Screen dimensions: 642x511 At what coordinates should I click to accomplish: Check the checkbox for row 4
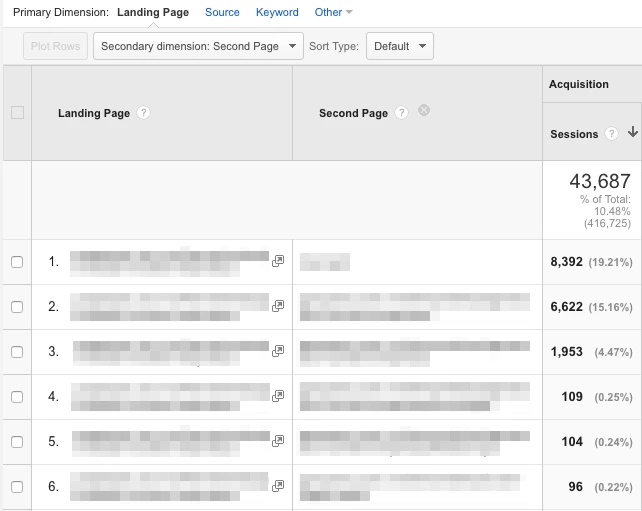point(17,397)
